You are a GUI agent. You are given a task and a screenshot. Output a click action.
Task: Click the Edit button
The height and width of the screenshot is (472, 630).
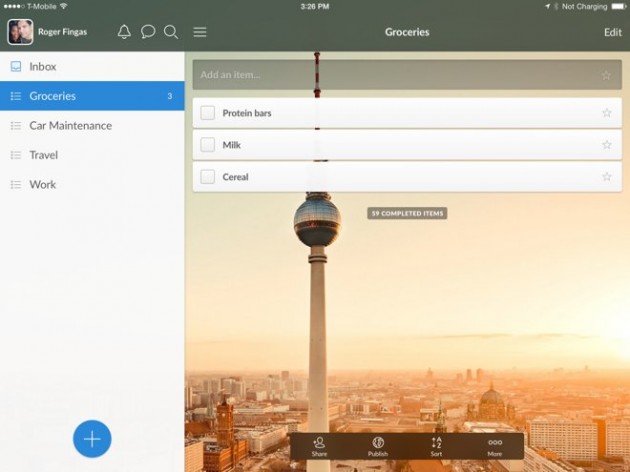click(613, 32)
